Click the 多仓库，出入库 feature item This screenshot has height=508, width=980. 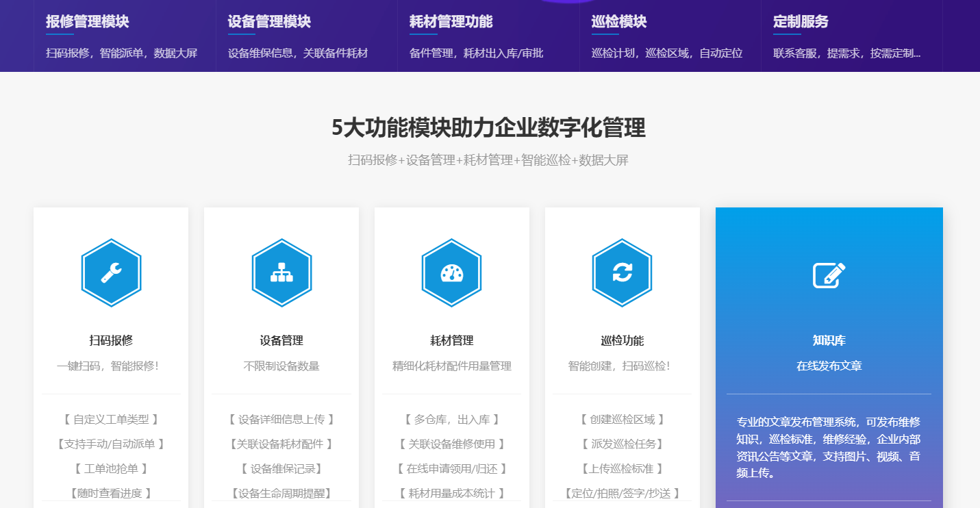click(452, 419)
